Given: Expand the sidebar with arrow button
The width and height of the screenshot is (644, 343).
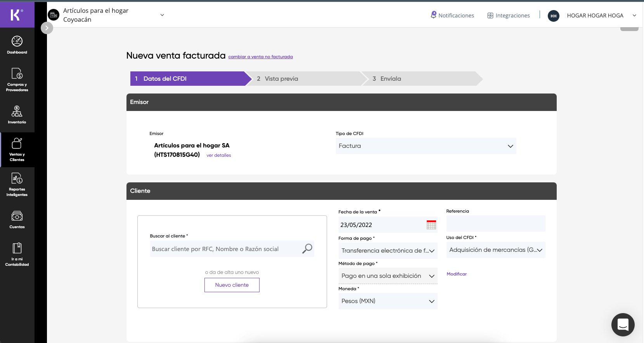Looking at the screenshot, I should click(47, 28).
